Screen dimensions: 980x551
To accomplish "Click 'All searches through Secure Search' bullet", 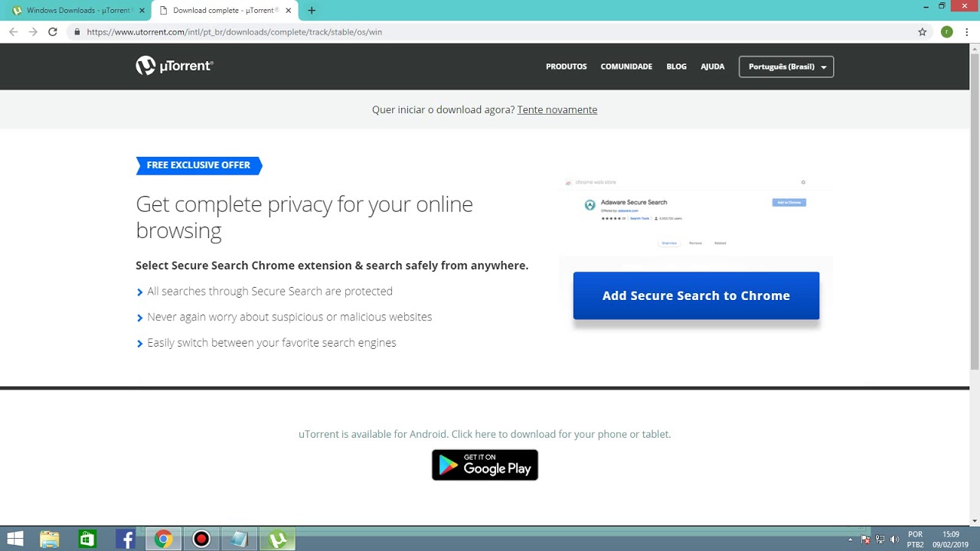I will [x=269, y=291].
